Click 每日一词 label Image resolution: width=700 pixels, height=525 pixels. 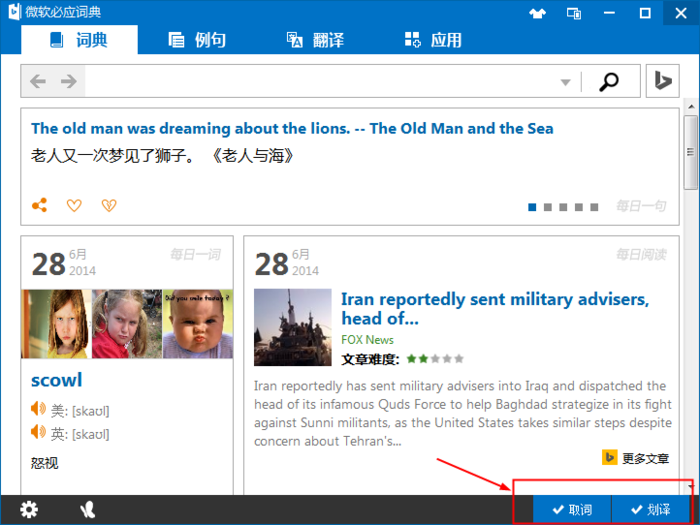click(x=196, y=254)
